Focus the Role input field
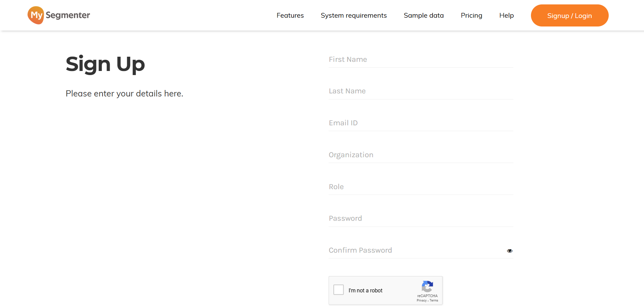Viewport: 644px width, 308px height. coord(420,187)
